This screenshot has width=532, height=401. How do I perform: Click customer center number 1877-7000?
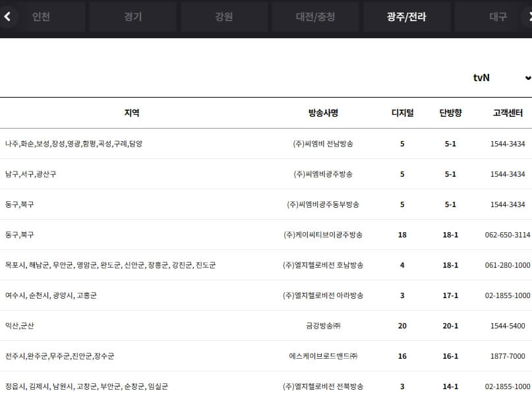click(x=508, y=356)
